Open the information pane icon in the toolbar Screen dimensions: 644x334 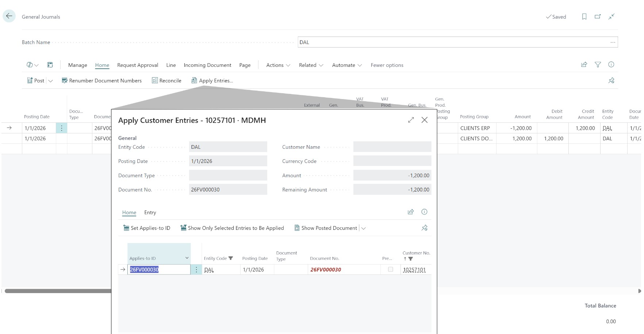coord(611,65)
